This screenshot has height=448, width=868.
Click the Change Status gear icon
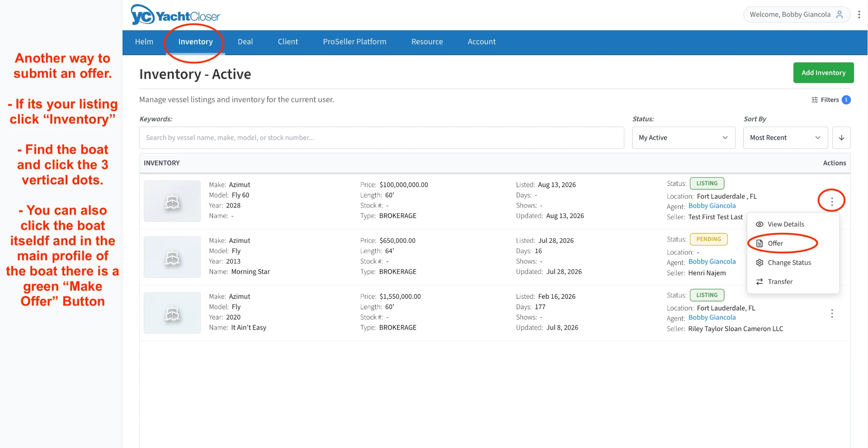click(759, 263)
